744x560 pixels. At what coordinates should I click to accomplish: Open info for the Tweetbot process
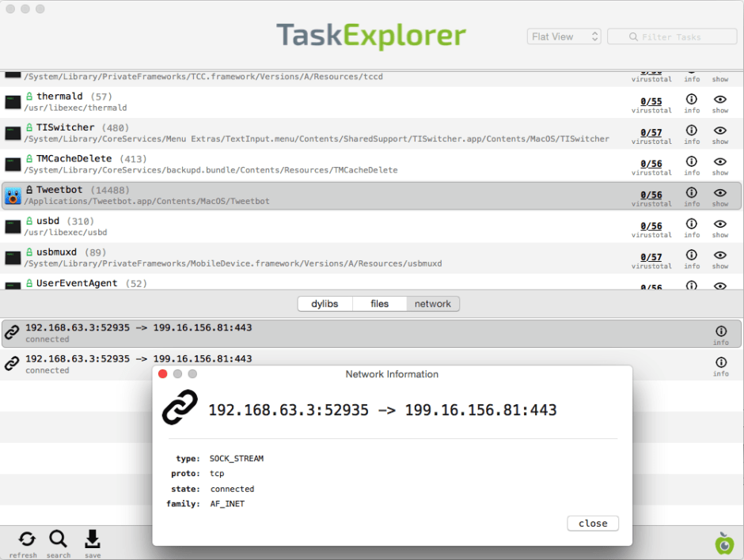pyautogui.click(x=691, y=191)
